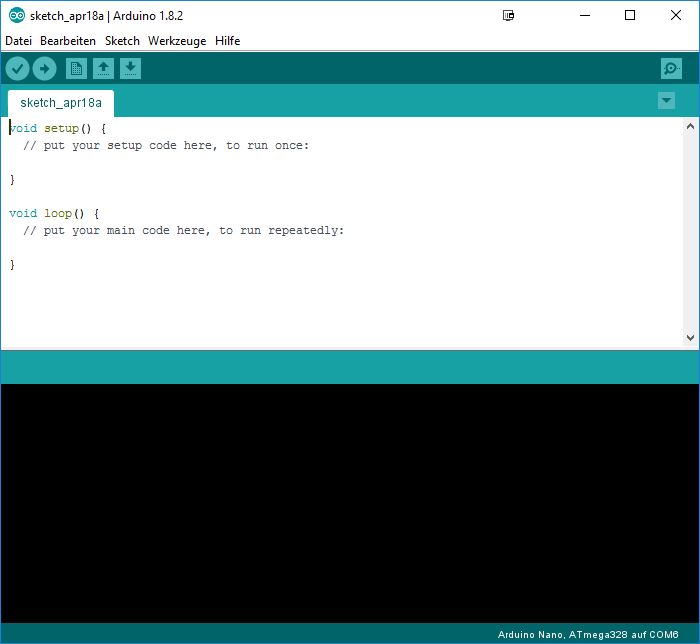Screen dimensions: 700x644
Task: Click the title bar display icon beside minimize
Action: (x=508, y=16)
